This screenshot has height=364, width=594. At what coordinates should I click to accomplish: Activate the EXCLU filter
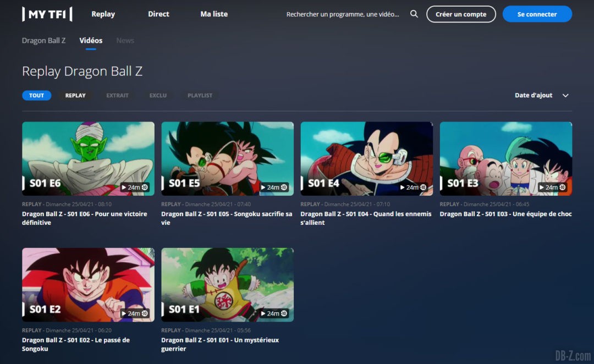tap(158, 95)
